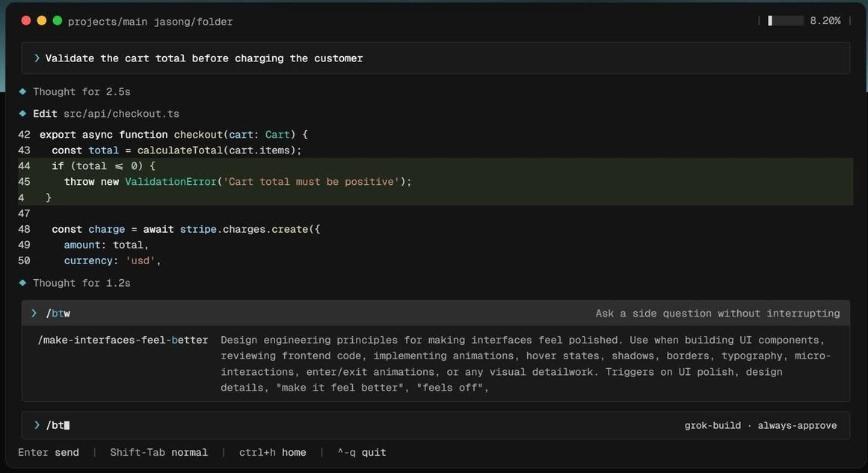Select the /btw command suggestion
Viewport: 868px width, 473px height.
tap(435, 314)
